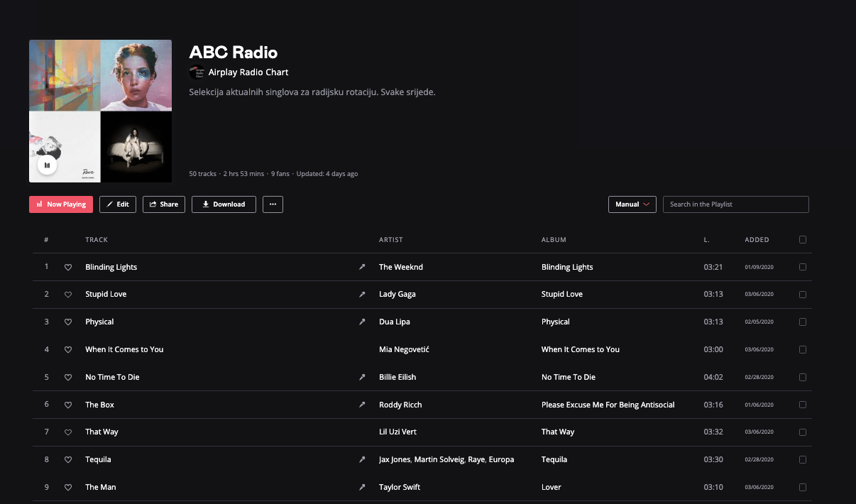Open the three-dots more options button
The image size is (856, 504).
[273, 204]
